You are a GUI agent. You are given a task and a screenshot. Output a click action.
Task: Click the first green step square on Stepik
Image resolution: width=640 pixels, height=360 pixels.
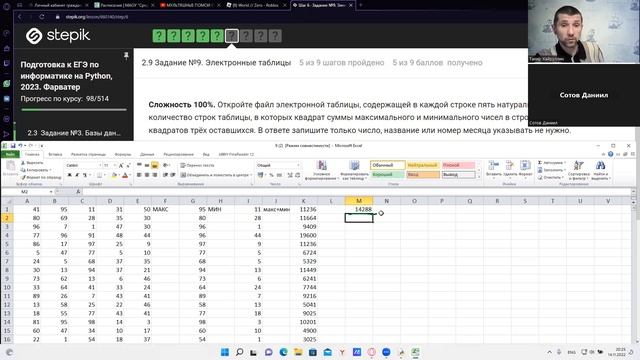[x=159, y=36]
